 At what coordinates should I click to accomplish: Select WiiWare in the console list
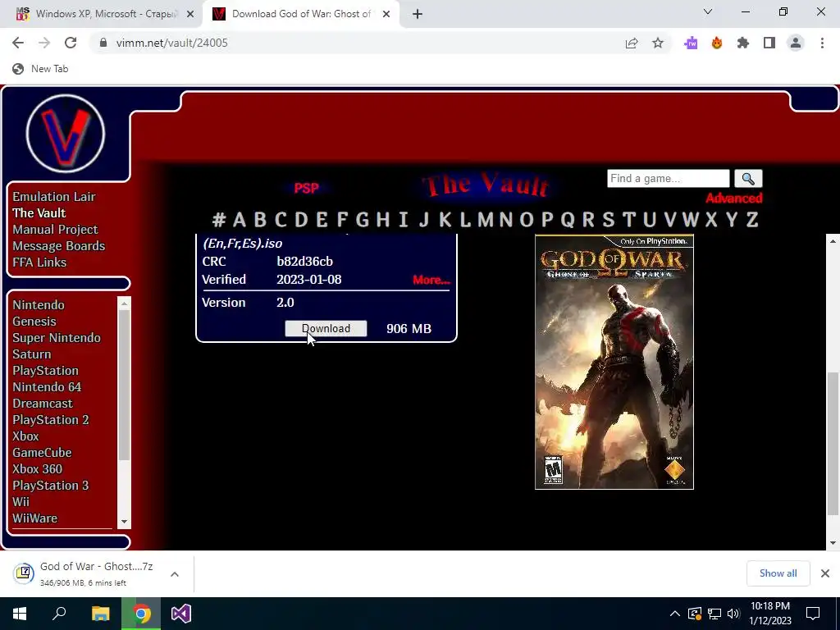34,518
